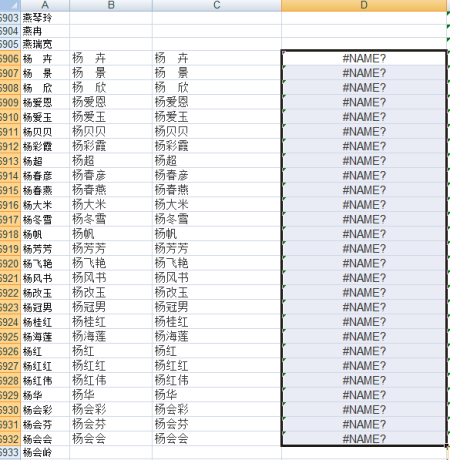
Task: Click cell A with name 燕琴玲
Action: (x=45, y=18)
